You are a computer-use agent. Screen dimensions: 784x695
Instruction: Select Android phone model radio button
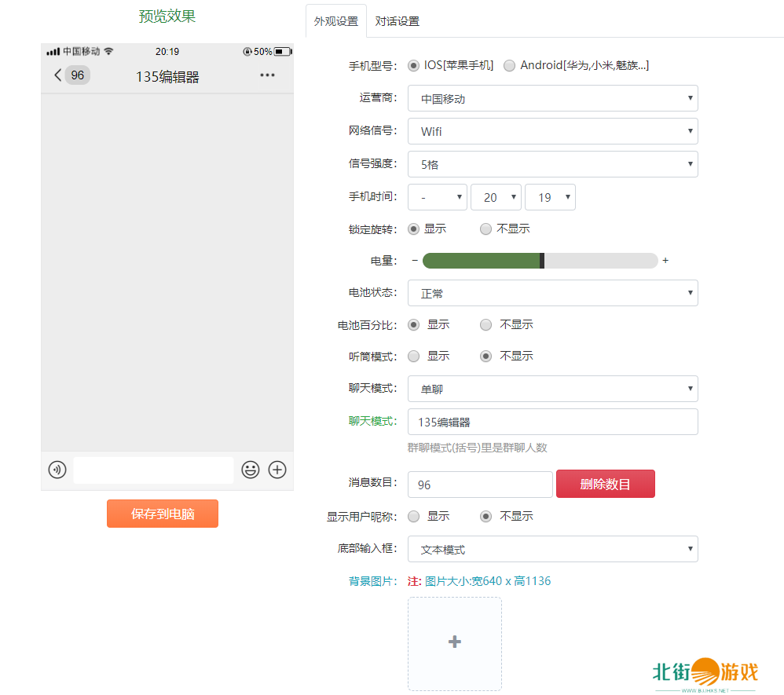pos(510,65)
